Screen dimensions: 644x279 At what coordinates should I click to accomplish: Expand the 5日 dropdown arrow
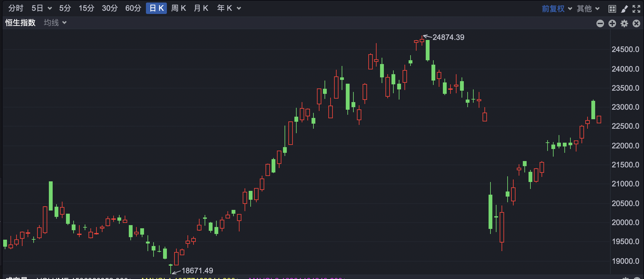pos(50,9)
